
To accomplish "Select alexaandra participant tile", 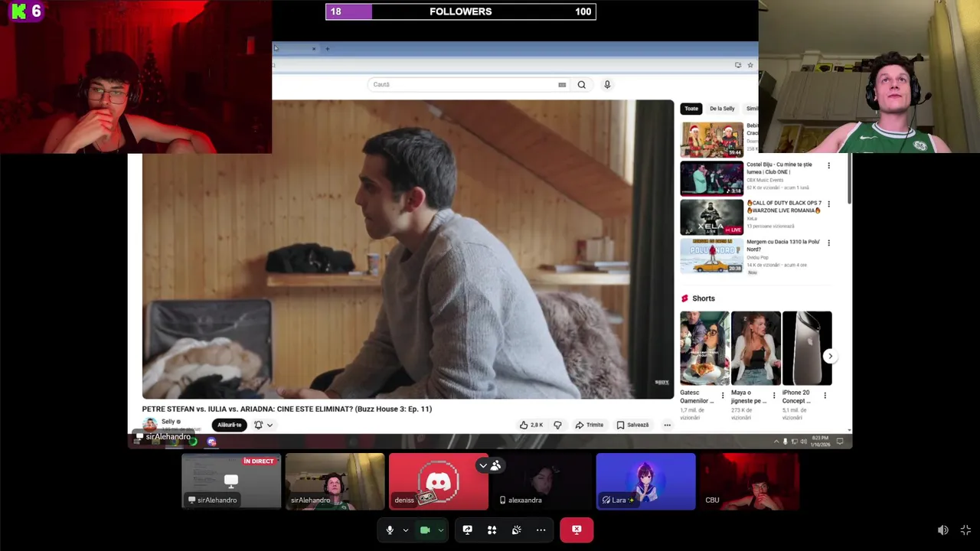I will (x=542, y=481).
